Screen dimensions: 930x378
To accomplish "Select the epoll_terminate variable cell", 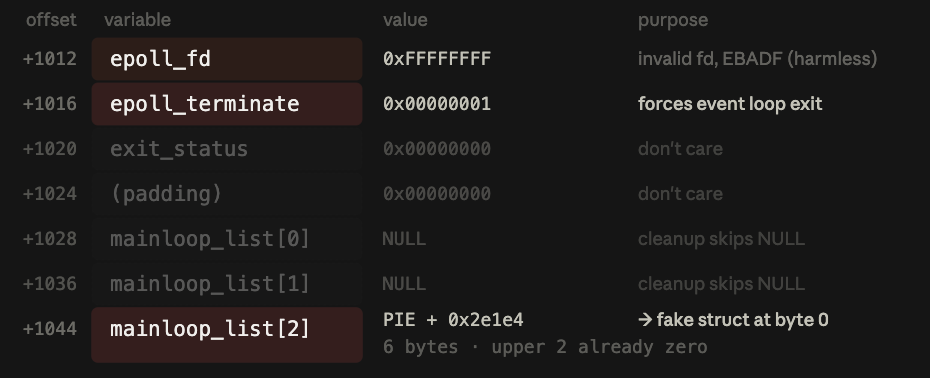I will point(227,104).
